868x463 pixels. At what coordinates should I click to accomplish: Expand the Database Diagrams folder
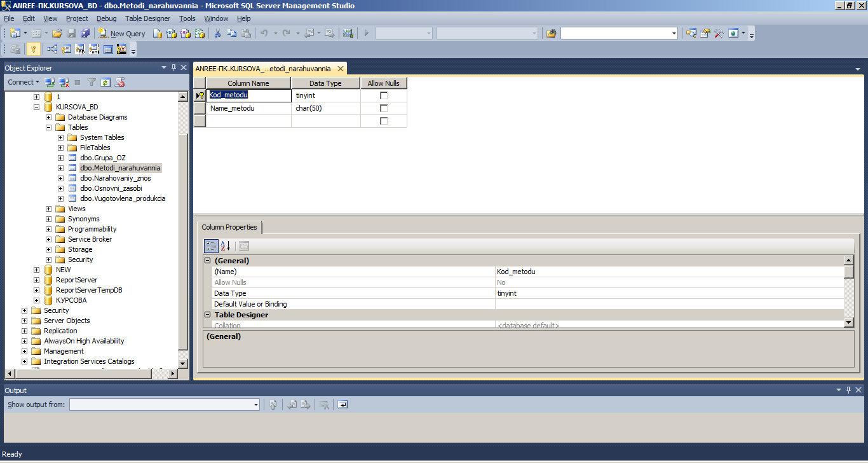coord(49,117)
